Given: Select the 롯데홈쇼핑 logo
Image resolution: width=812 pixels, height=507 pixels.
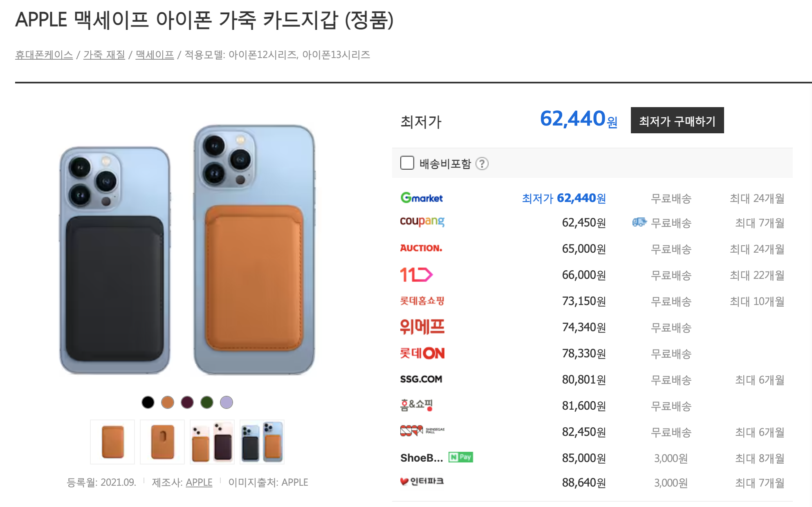Looking at the screenshot, I should [422, 301].
